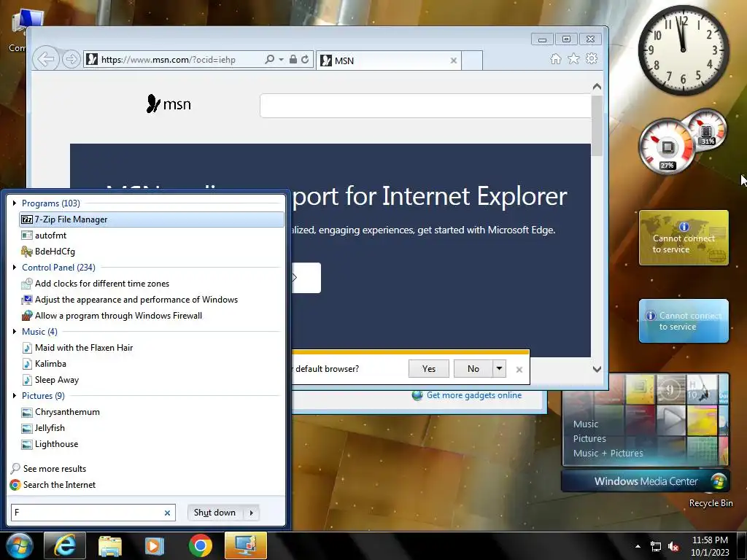Select Music + Pictures in Media Center gadget
The image size is (747, 560).
coord(608,454)
